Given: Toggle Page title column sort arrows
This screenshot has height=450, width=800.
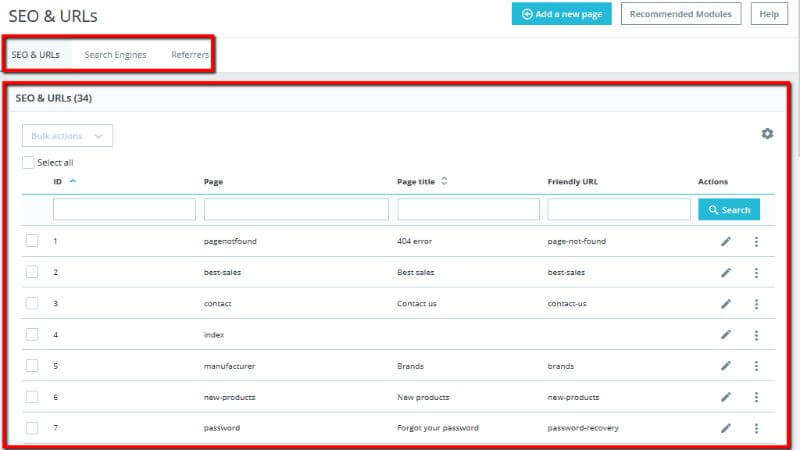Looking at the screenshot, I should [x=444, y=181].
